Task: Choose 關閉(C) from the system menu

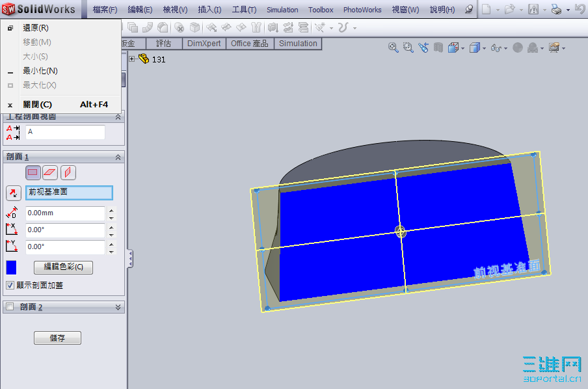Action: (60, 105)
